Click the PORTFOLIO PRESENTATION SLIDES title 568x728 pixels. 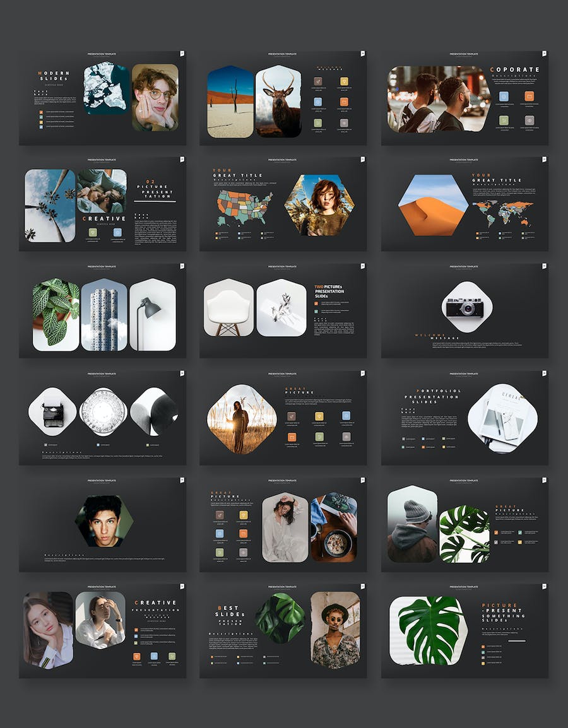[x=432, y=397]
